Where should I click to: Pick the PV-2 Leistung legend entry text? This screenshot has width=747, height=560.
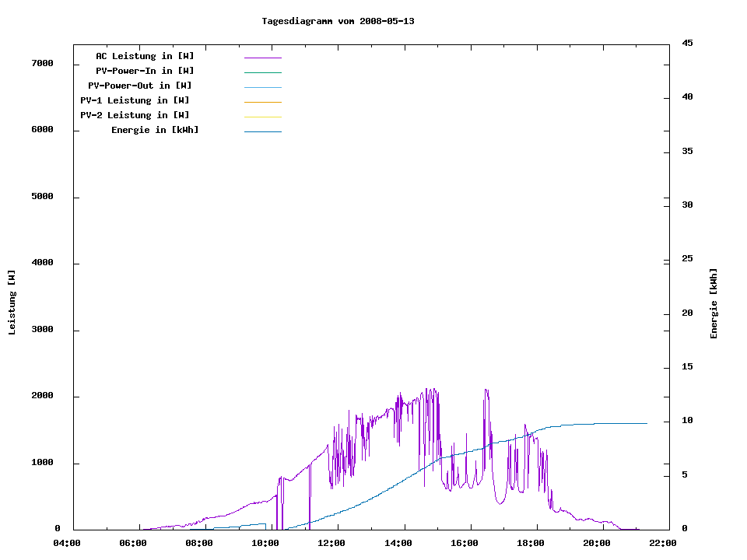pyautogui.click(x=135, y=115)
